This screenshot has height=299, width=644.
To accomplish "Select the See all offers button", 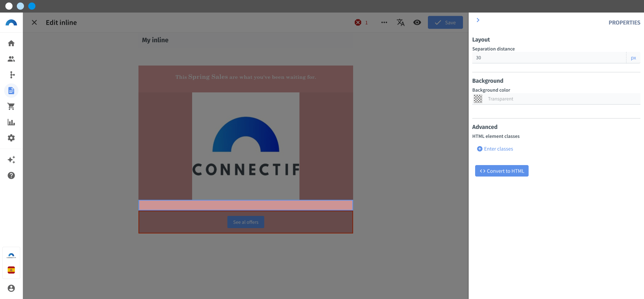I will (x=246, y=222).
